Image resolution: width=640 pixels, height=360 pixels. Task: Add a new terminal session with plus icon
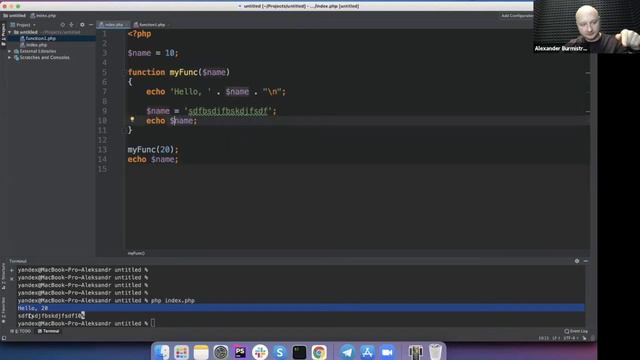tap(12, 270)
